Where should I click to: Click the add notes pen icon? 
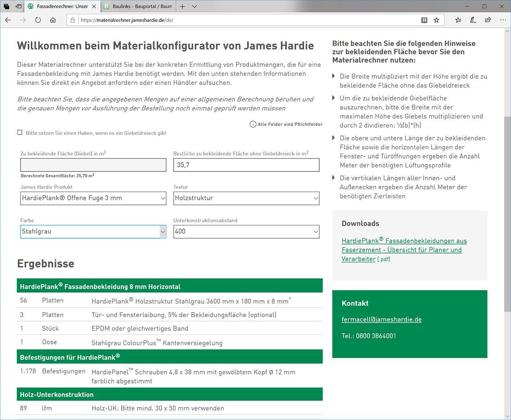pyautogui.click(x=473, y=20)
